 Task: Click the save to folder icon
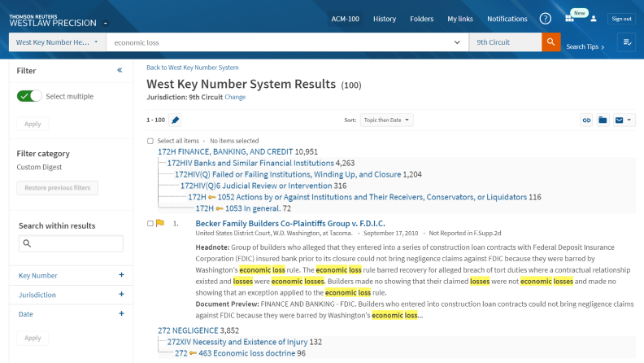click(603, 120)
